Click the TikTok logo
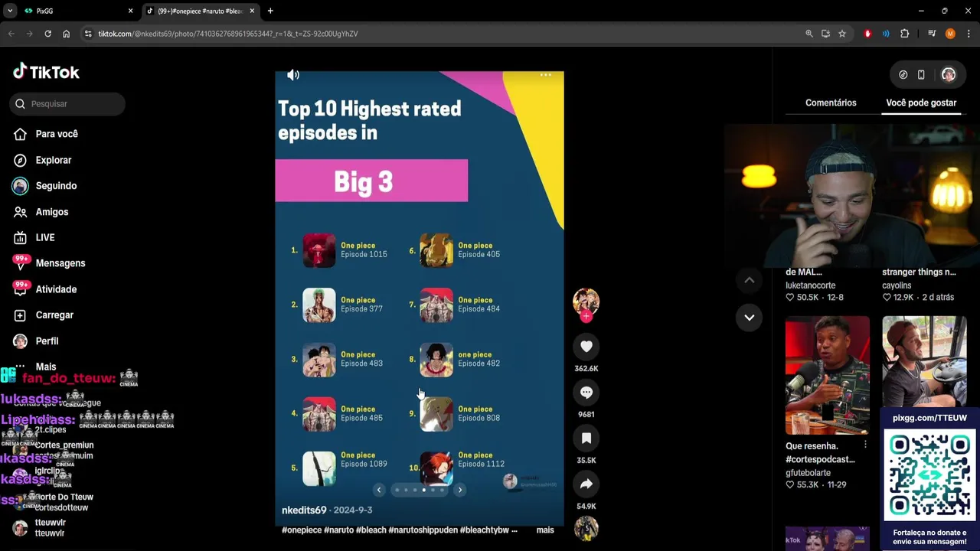Screen dimensions: 980x551 tap(47, 72)
